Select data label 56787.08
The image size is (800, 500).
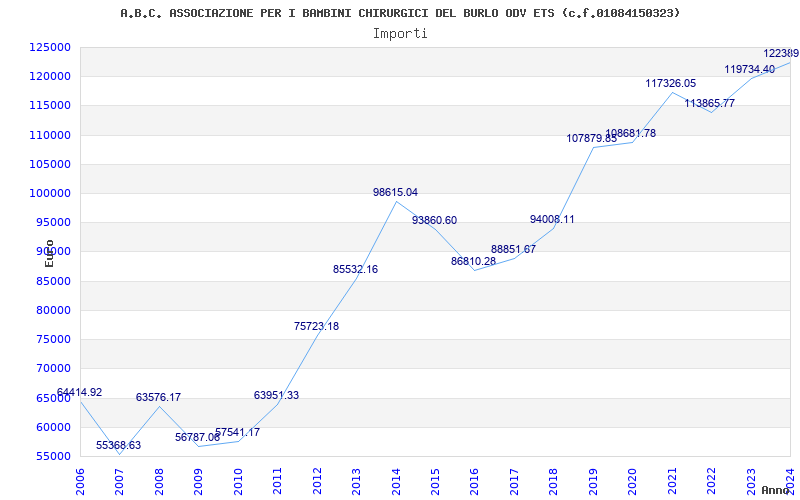coord(197,437)
